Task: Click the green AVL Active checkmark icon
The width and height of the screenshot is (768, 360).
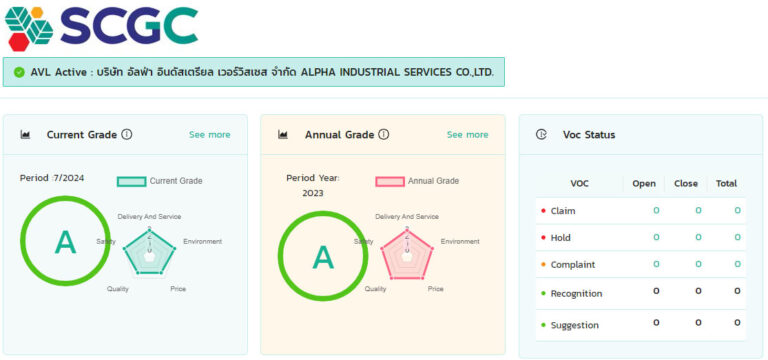Action: coord(19,72)
